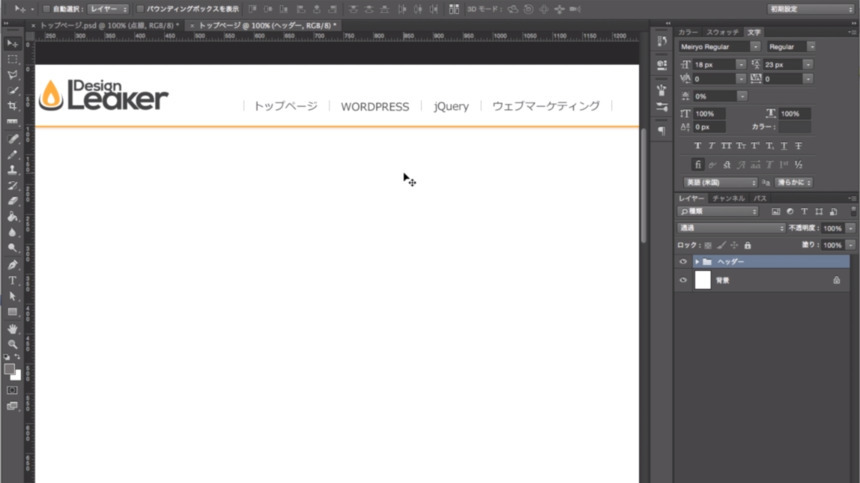Filter layers by pixel layers

click(x=776, y=212)
